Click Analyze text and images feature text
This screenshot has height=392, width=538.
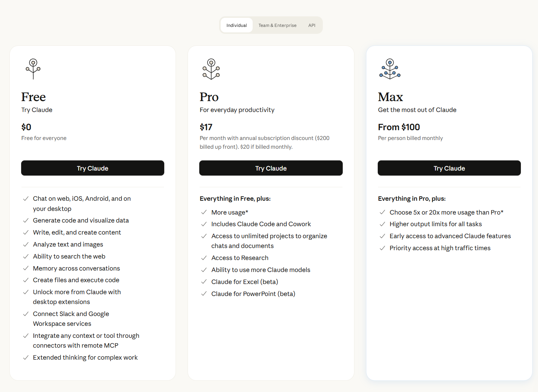point(68,244)
